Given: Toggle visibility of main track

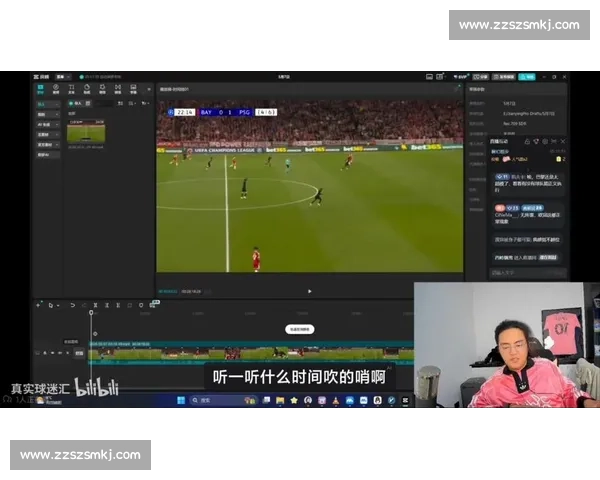Looking at the screenshot, I should [52, 353].
